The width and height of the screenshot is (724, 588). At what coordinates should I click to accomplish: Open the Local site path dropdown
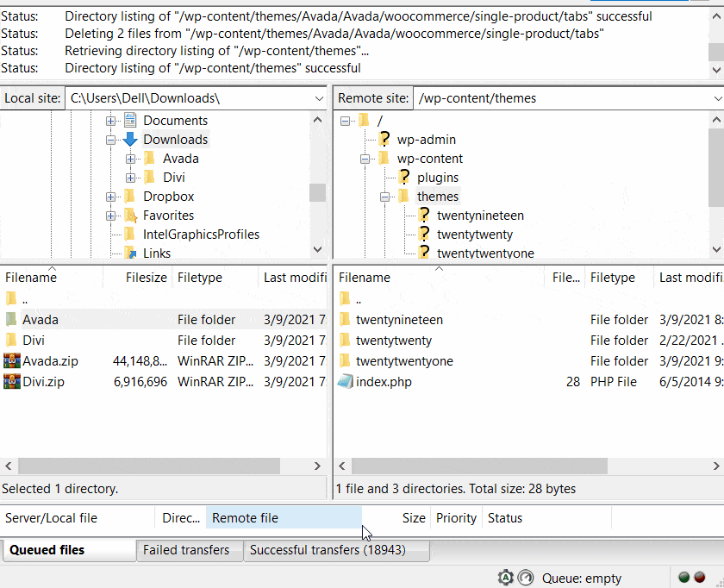318,98
